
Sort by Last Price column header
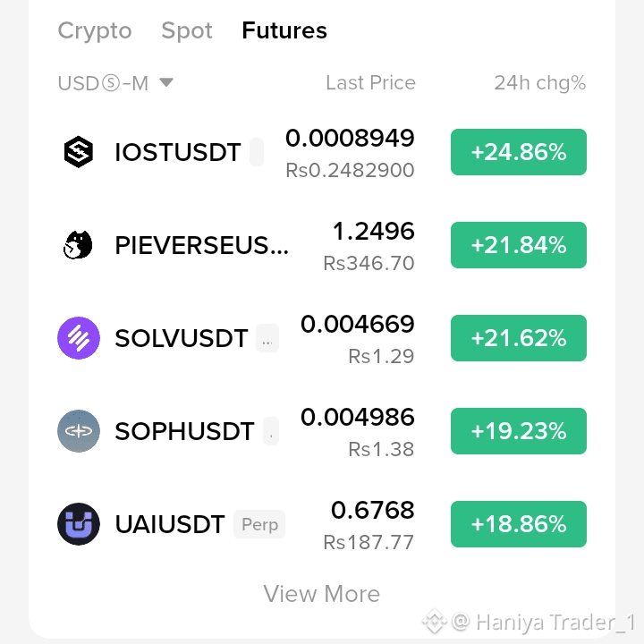(370, 82)
